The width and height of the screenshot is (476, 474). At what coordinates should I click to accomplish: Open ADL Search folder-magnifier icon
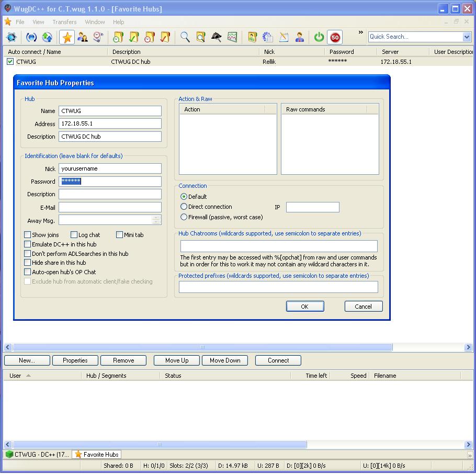tap(201, 37)
